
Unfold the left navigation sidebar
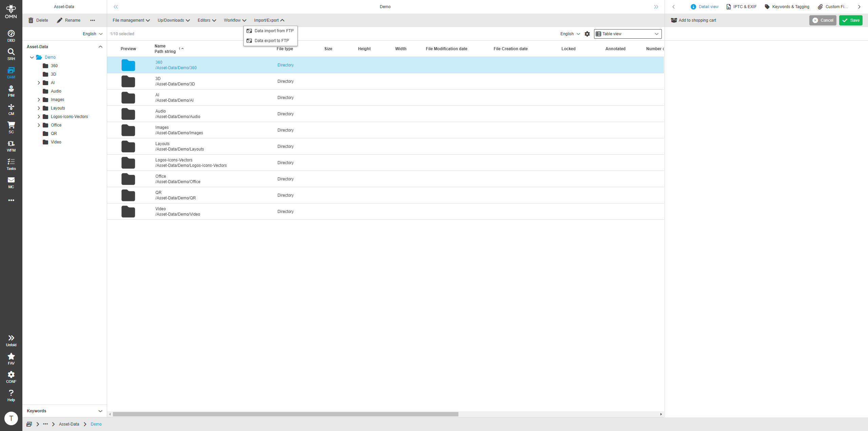coord(11,339)
